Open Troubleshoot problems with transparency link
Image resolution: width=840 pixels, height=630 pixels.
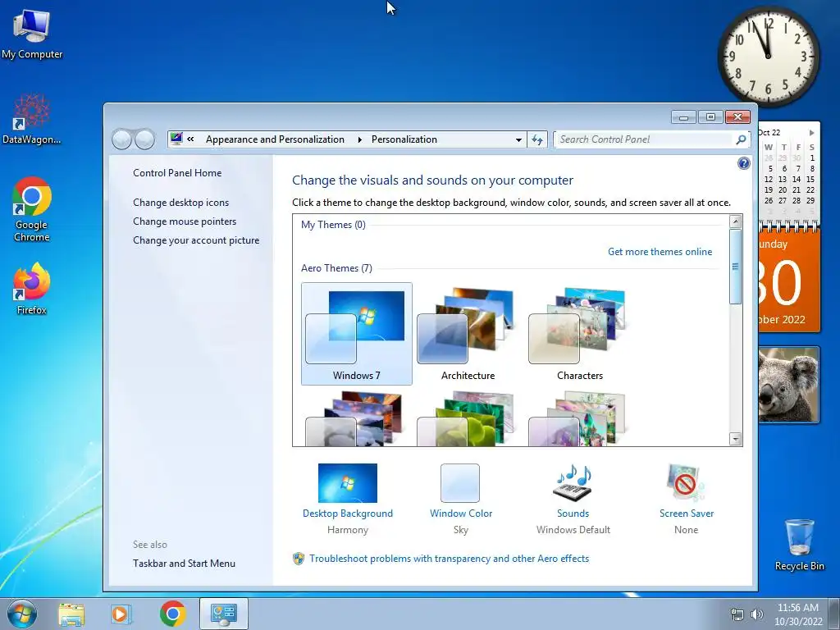coord(449,559)
